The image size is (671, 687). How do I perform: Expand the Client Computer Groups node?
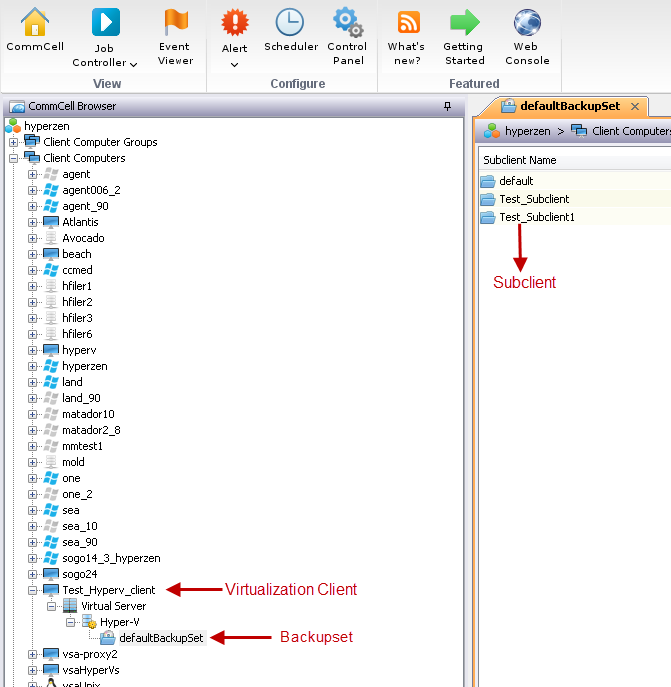point(14,142)
